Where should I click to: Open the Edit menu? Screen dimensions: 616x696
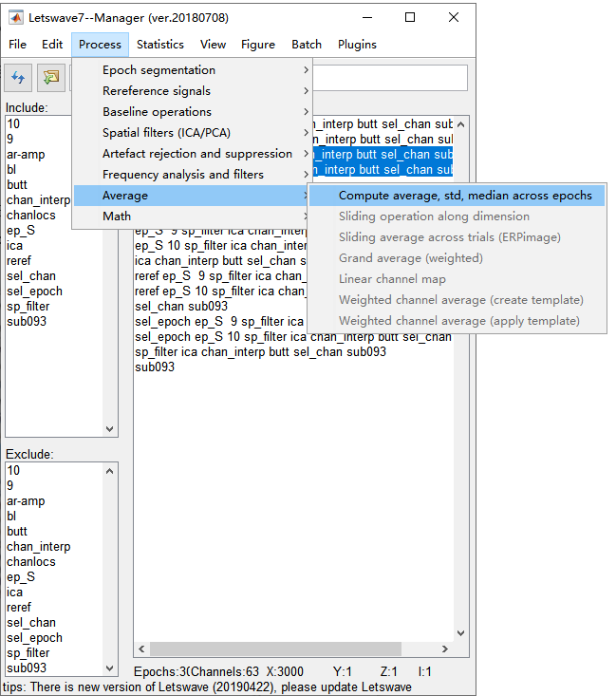click(52, 45)
